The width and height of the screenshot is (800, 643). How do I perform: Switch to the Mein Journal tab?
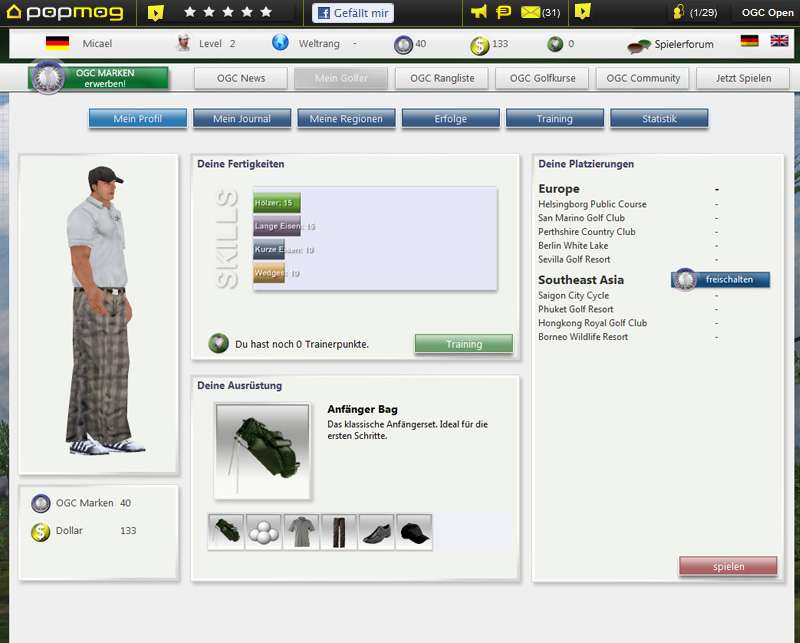[x=240, y=118]
